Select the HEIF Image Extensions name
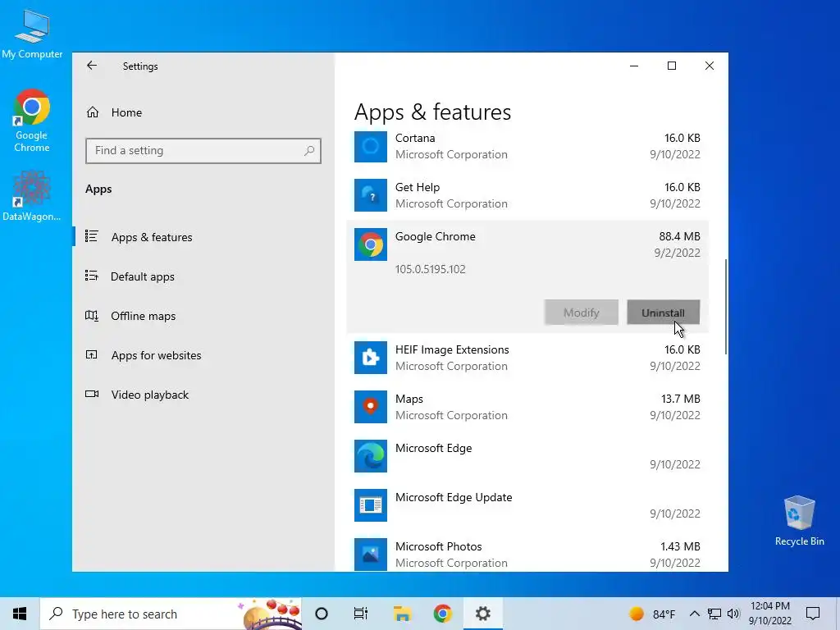 click(x=452, y=349)
